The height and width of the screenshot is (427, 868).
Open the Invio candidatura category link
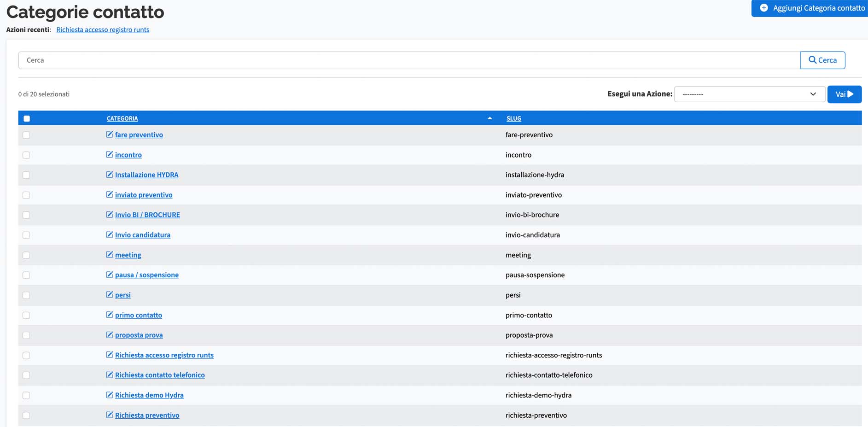point(143,235)
